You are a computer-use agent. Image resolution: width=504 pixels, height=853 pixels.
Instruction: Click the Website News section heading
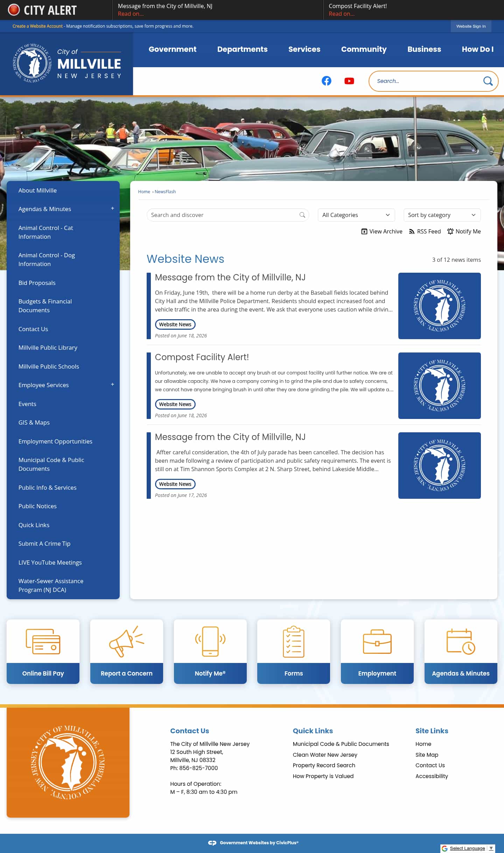pos(185,259)
